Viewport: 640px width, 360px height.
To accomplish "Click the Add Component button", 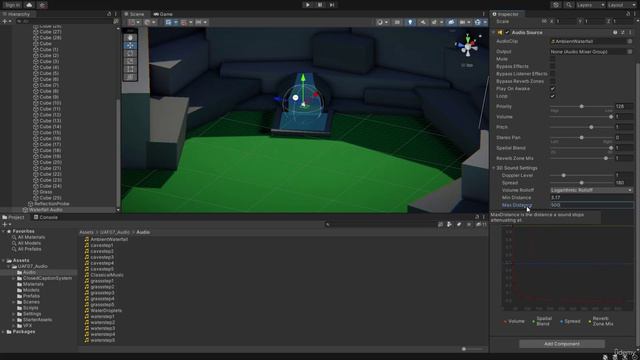I will pyautogui.click(x=562, y=344).
